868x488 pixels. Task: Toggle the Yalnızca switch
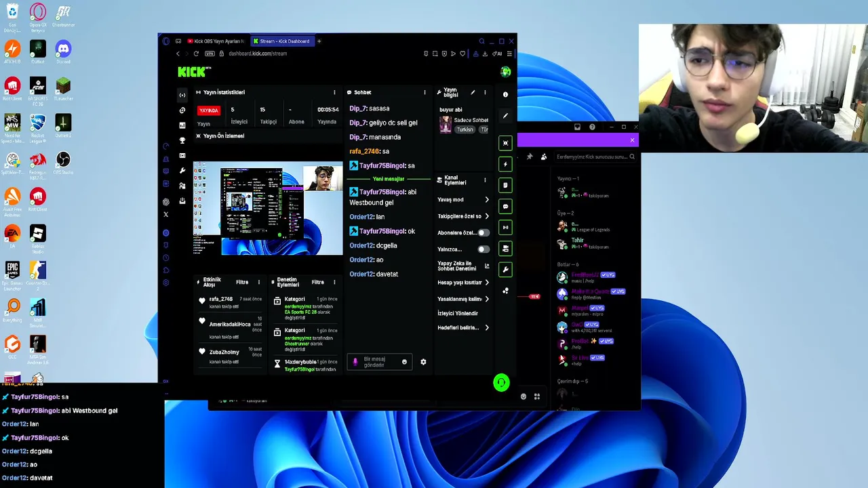pos(483,249)
